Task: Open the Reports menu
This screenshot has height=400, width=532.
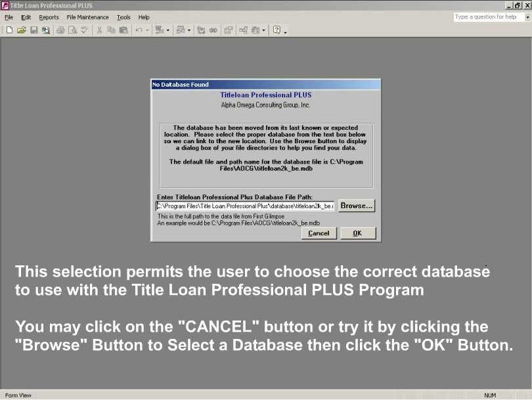Action: pyautogui.click(x=49, y=17)
